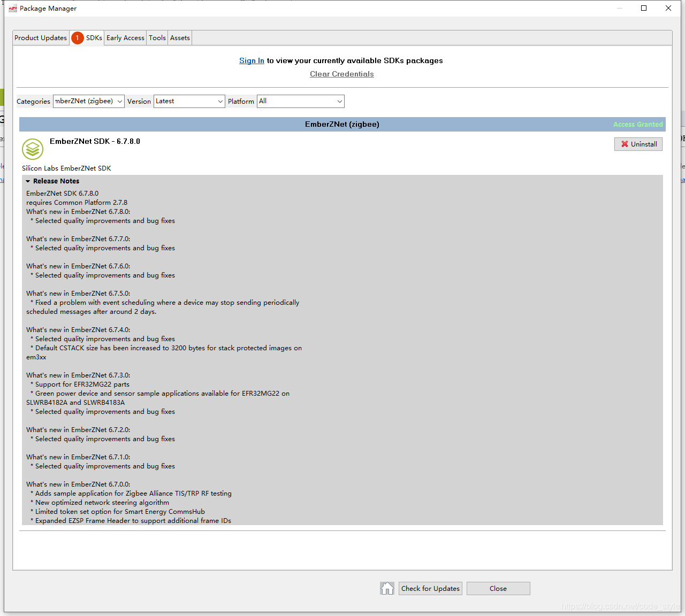Viewport: 685px width, 616px height.
Task: Click the Categories label
Action: tap(33, 101)
